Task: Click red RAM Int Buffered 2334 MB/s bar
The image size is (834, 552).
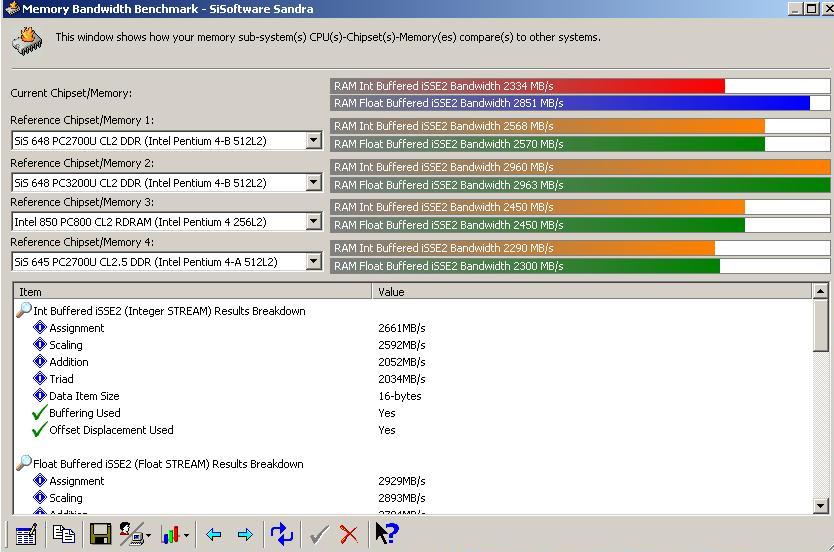Action: click(527, 86)
